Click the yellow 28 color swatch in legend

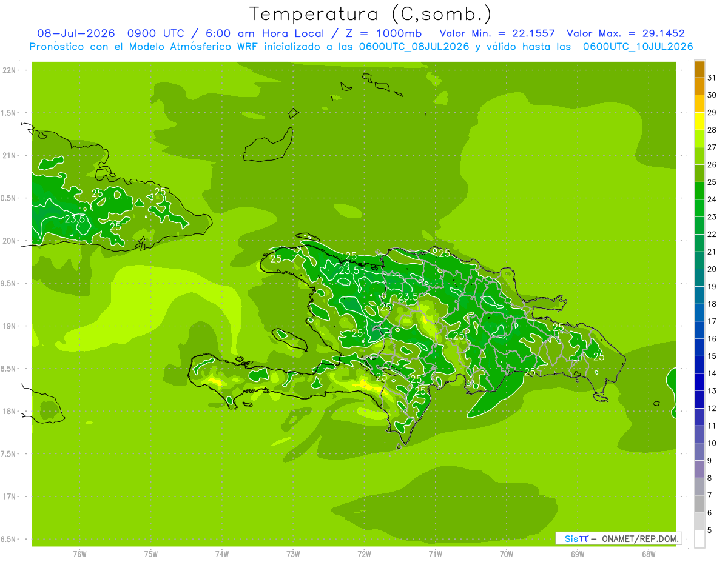(699, 121)
